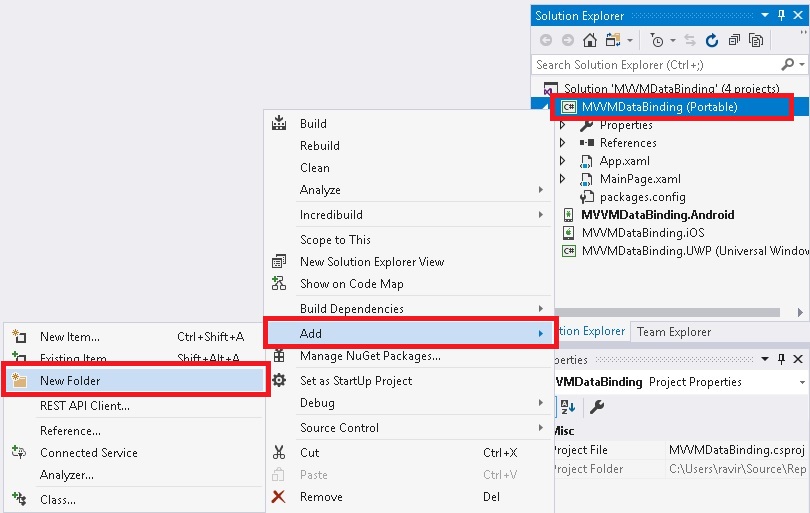
Task: Toggle auto-hide pin on Properties panel
Action: (782, 359)
